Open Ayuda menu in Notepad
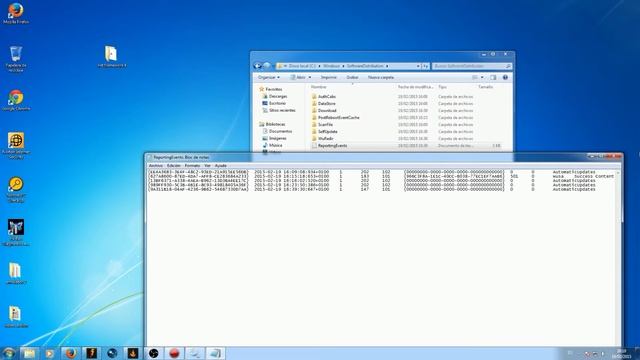Screen dimensions: 640x360 click(220, 165)
